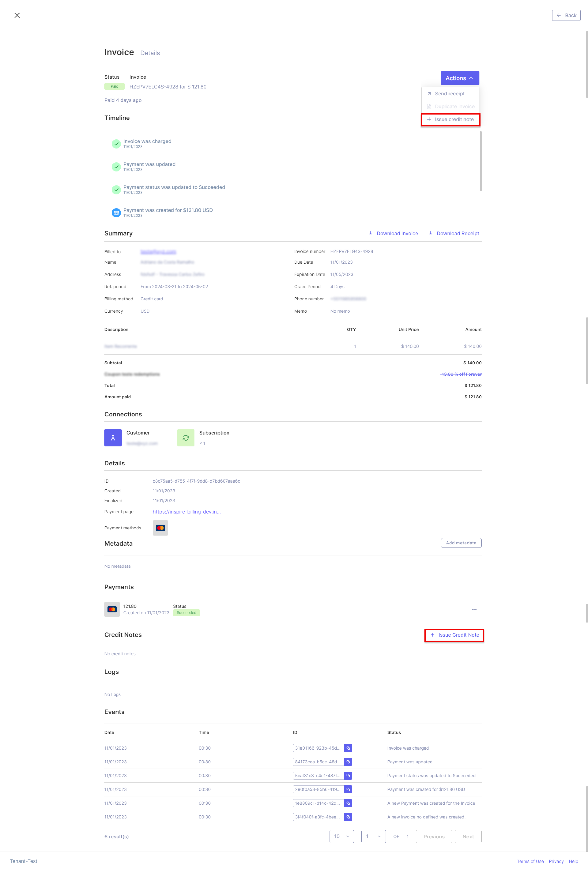Open Privacy footer link

(556, 861)
